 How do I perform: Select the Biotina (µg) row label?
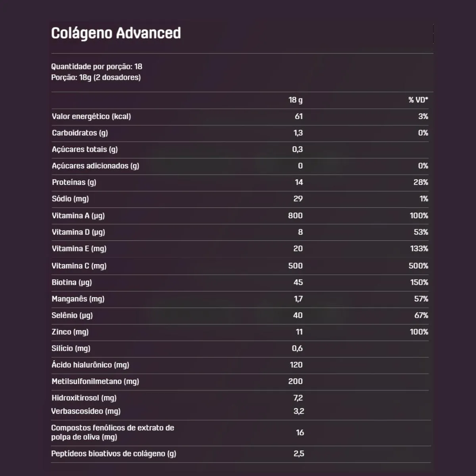click(x=72, y=282)
